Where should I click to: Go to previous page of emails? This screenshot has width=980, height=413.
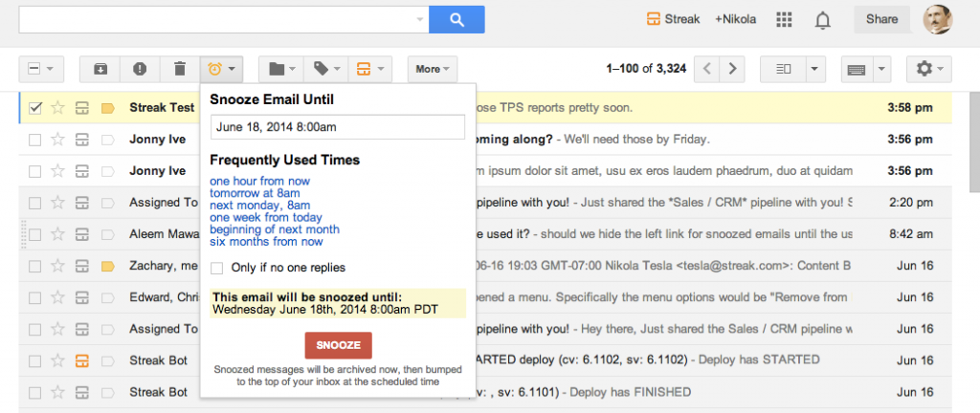[x=707, y=69]
